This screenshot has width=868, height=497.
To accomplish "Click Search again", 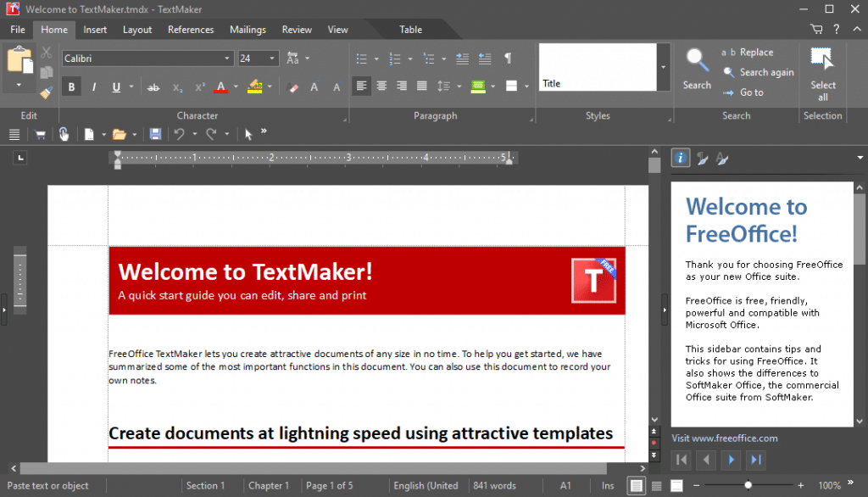I will (759, 72).
